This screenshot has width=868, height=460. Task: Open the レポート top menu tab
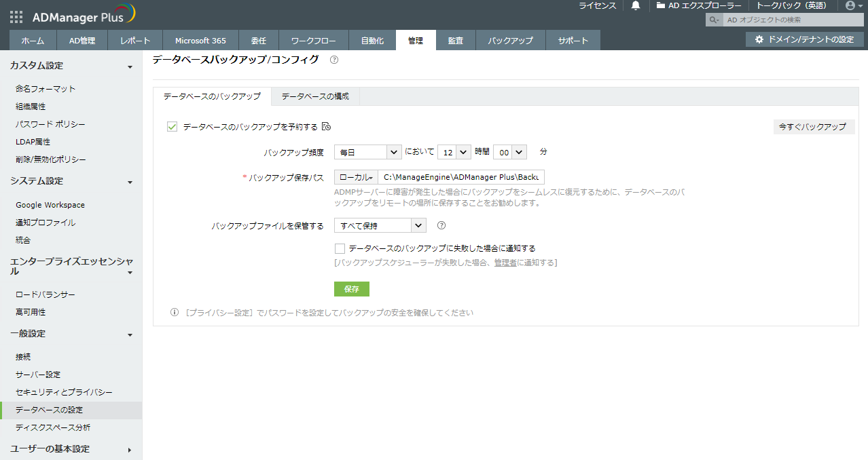[135, 41]
